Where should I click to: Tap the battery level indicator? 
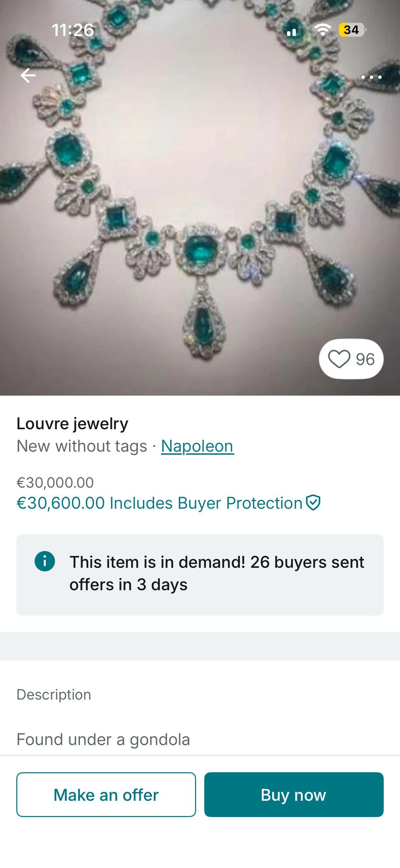coord(352,30)
